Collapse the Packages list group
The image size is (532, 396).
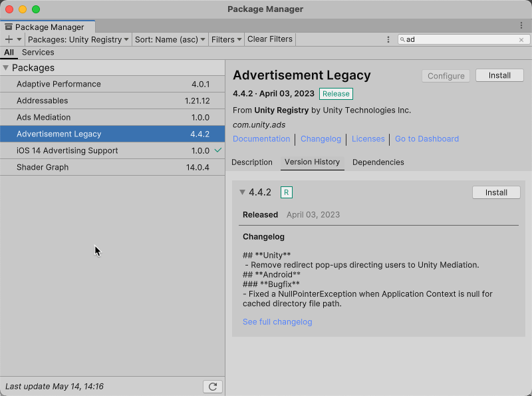click(6, 68)
